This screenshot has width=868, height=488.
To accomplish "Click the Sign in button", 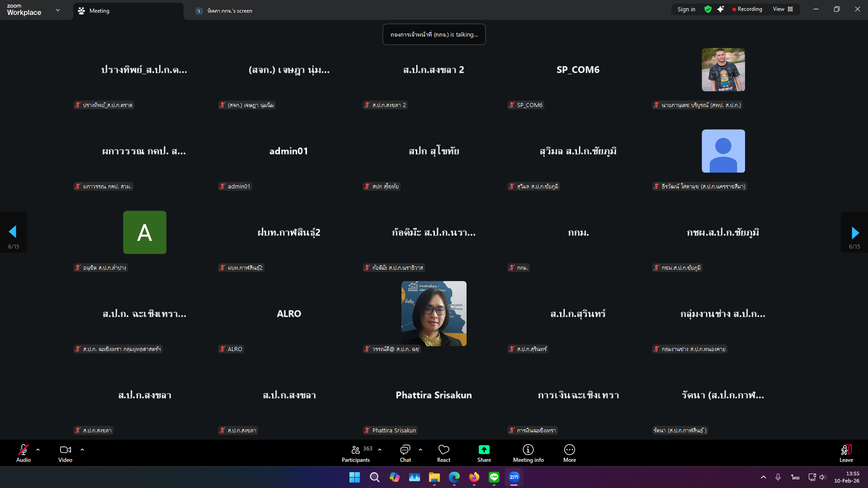I will click(x=686, y=9).
